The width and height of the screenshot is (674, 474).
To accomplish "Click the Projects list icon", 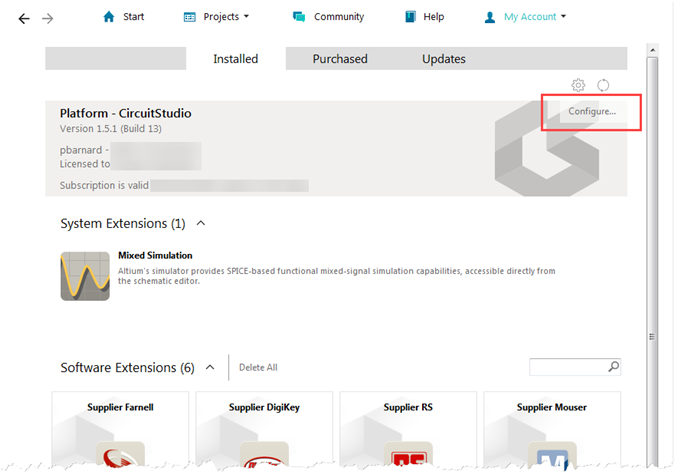I will 190,17.
